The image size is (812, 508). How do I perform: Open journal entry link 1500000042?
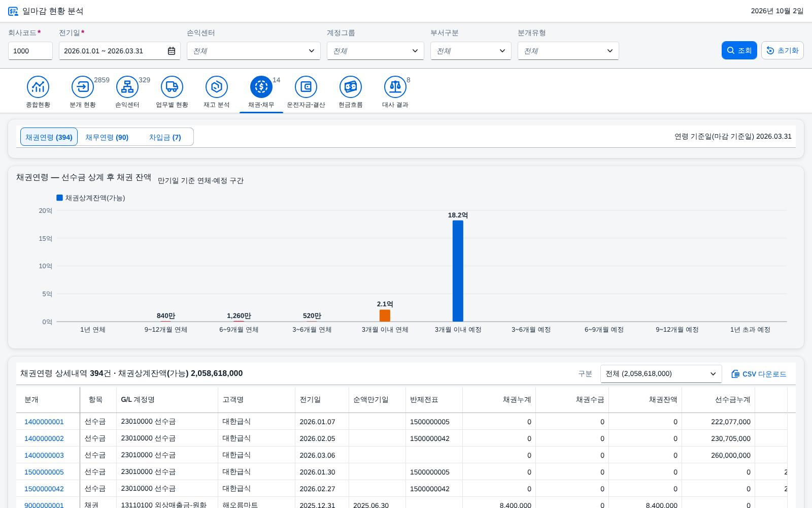pyautogui.click(x=44, y=489)
